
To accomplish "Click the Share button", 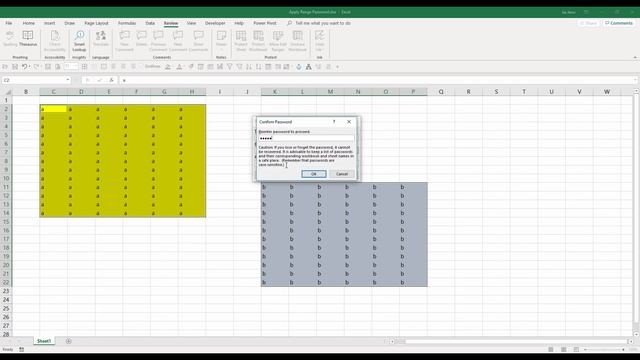I will click(x=588, y=23).
